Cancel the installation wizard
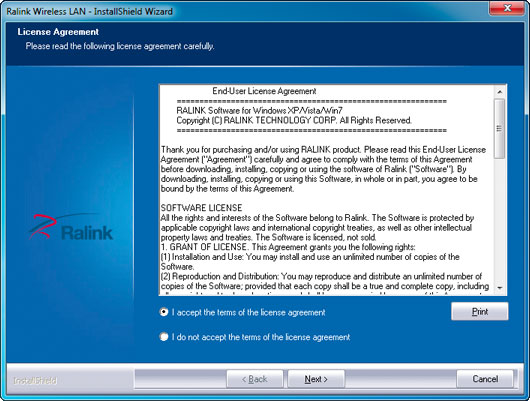Screen dimensions: 530x401 coord(485,379)
